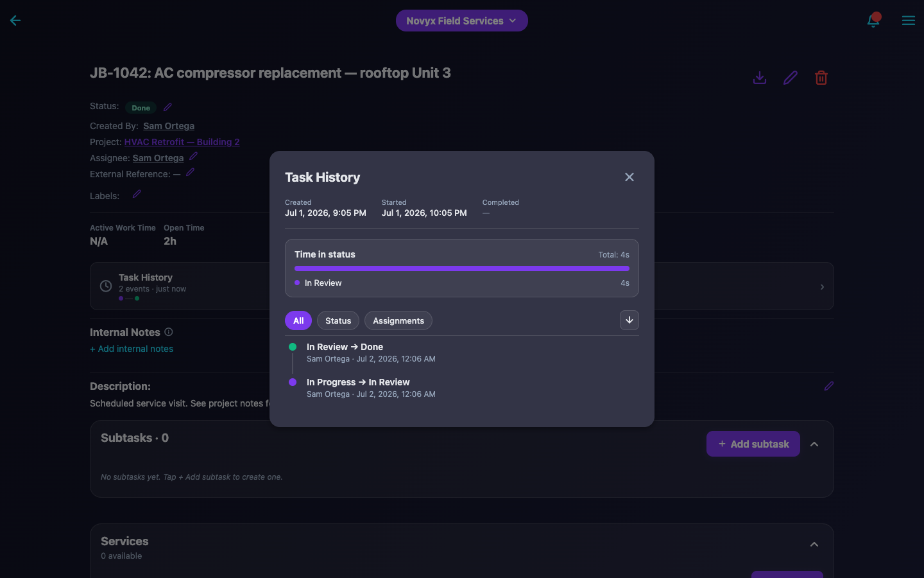The height and width of the screenshot is (578, 924).
Task: Collapse the Services section chevron
Action: coord(814,545)
